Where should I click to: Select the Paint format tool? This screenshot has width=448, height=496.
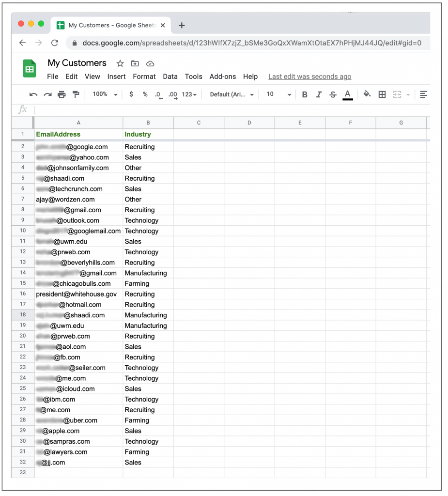coord(76,94)
